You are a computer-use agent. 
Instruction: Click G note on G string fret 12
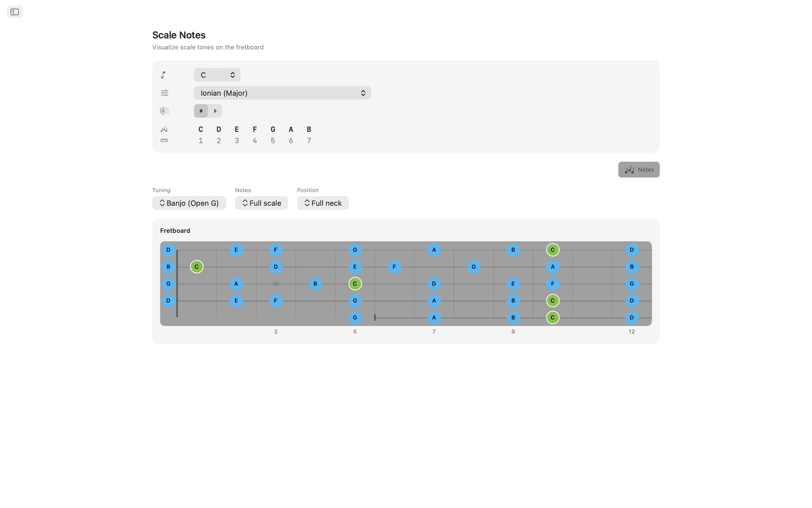632,284
